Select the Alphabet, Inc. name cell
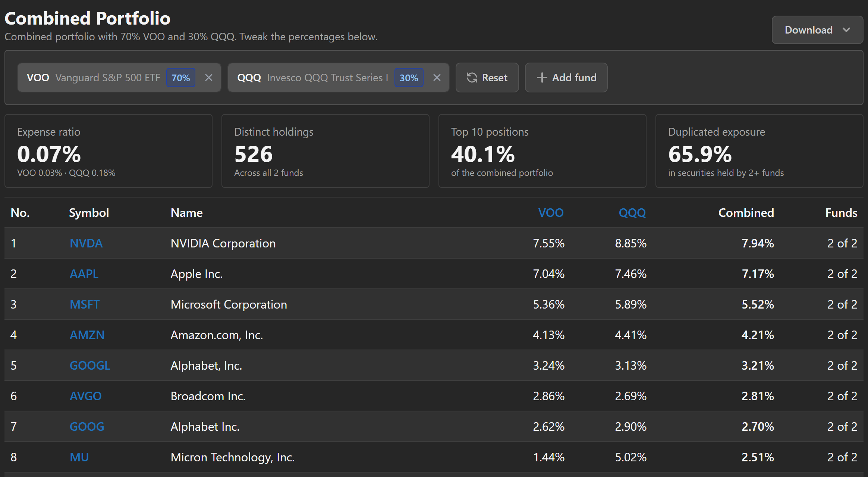This screenshot has width=868, height=477. click(206, 366)
